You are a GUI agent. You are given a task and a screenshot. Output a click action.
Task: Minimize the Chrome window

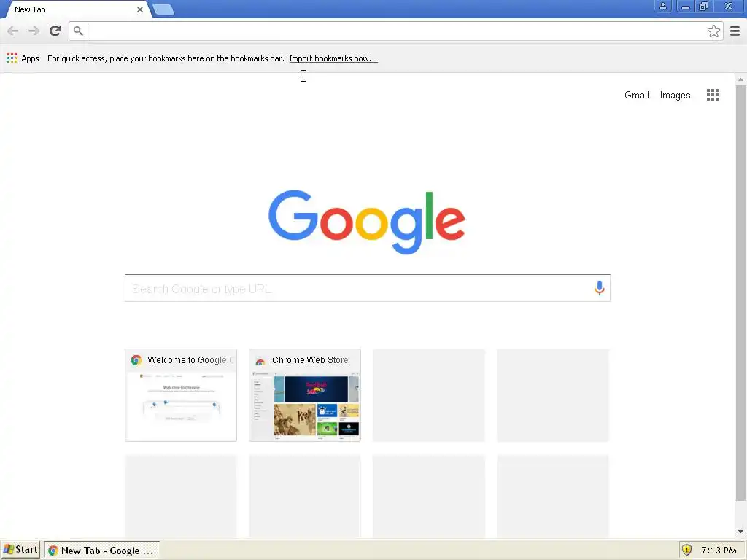[x=685, y=6]
